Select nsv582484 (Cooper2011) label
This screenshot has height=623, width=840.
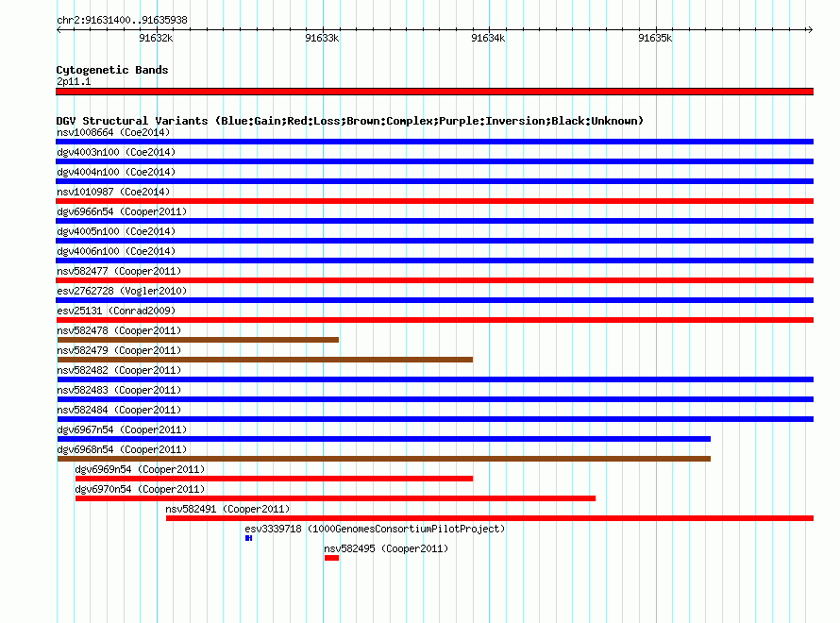click(119, 410)
